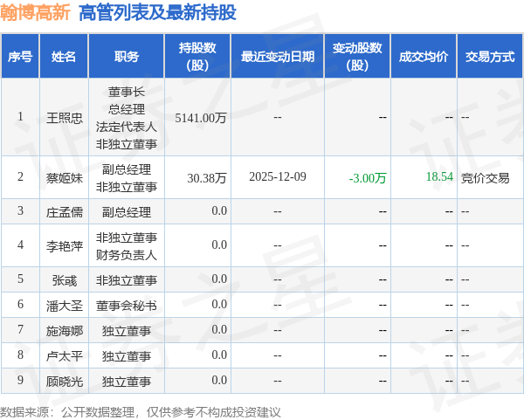Select executive name 蔡姬妹
This screenshot has width=524, height=420.
(64, 177)
